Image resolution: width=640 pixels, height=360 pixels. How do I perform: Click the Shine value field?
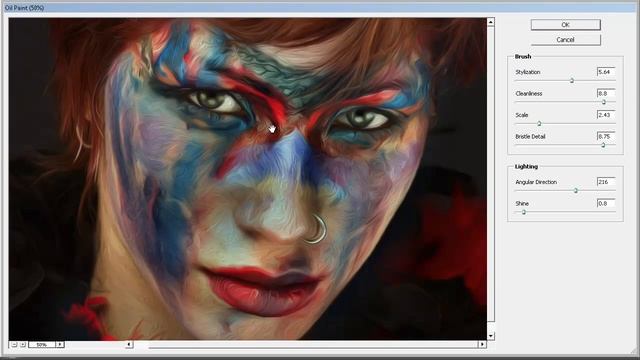click(x=606, y=203)
